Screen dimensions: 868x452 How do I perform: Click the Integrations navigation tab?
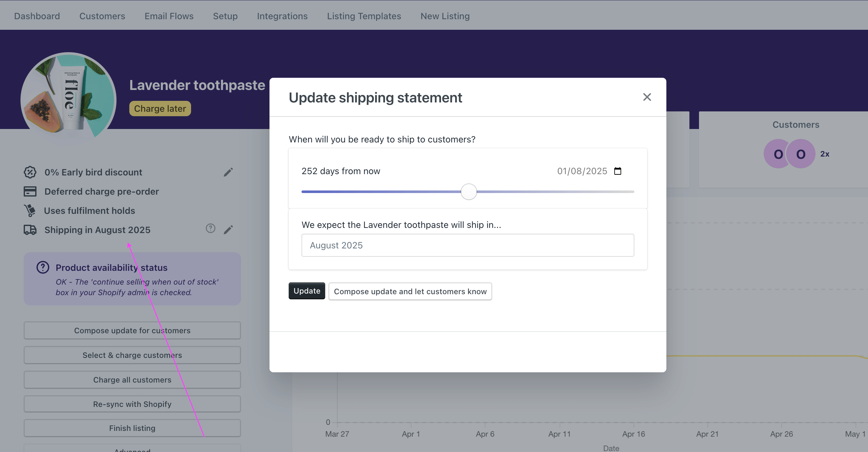282,15
